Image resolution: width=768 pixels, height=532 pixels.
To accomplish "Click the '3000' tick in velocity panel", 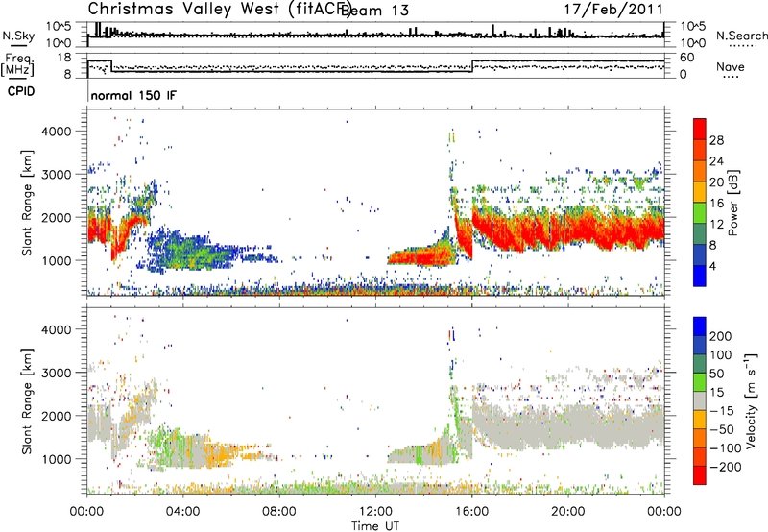I will point(57,373).
